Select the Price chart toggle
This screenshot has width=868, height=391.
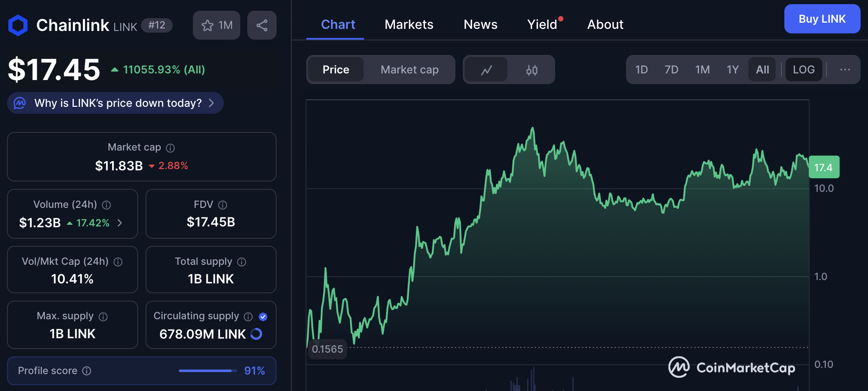click(335, 70)
